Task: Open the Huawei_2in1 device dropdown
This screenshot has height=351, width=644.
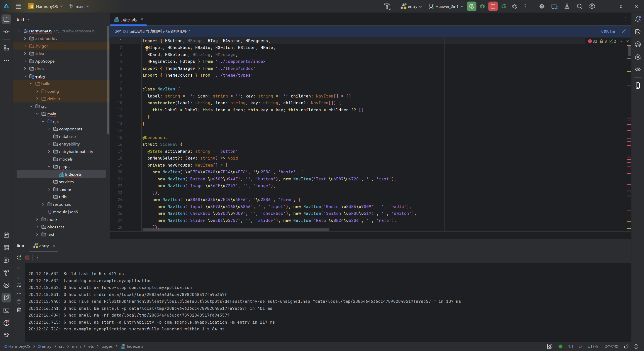Action: pyautogui.click(x=446, y=7)
